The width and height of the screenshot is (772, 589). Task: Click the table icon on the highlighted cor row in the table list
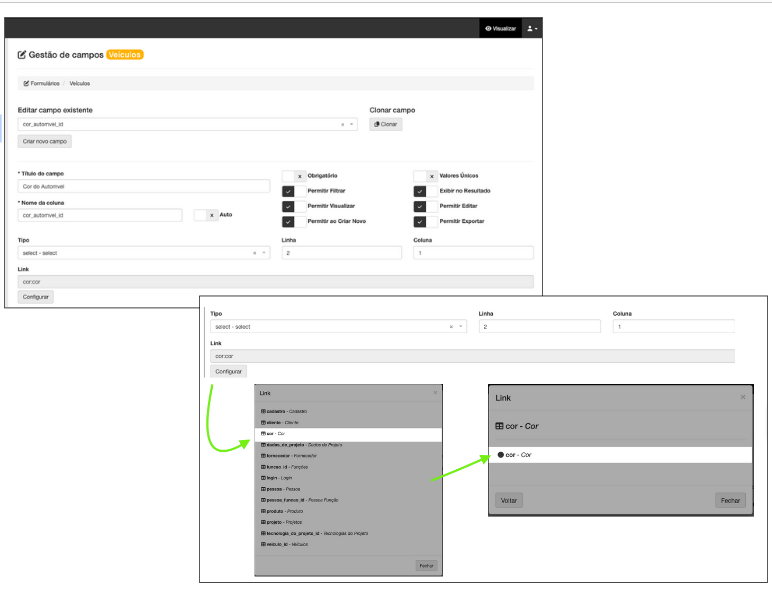pos(263,433)
